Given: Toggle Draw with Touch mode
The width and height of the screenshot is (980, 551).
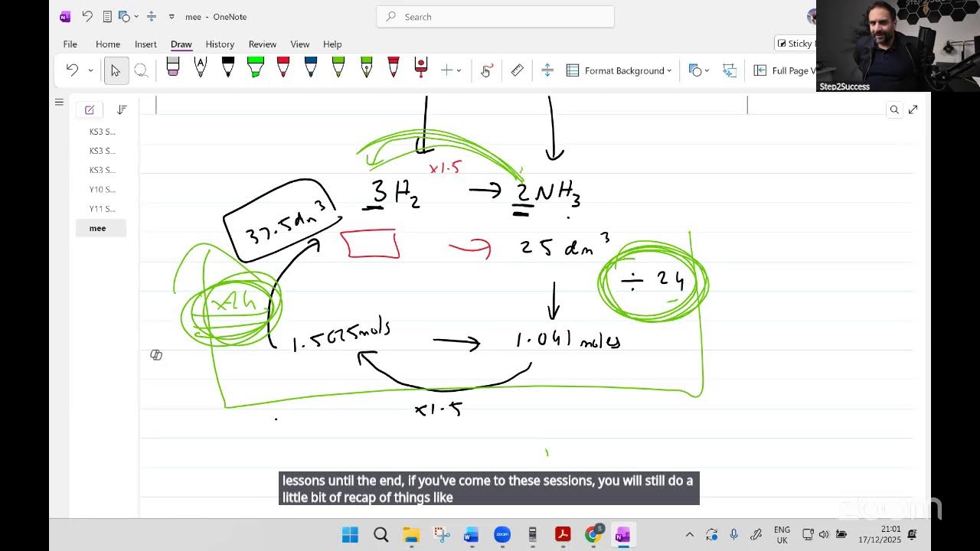Looking at the screenshot, I should (x=486, y=70).
